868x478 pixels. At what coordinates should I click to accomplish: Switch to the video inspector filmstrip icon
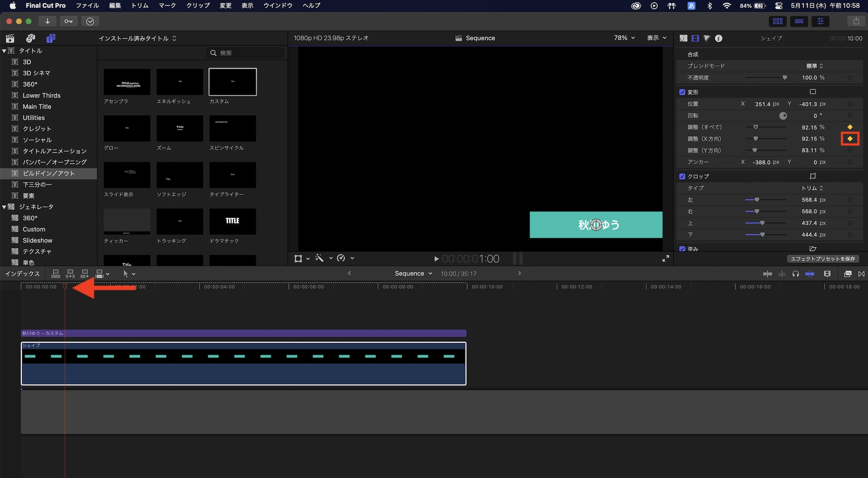coord(695,38)
